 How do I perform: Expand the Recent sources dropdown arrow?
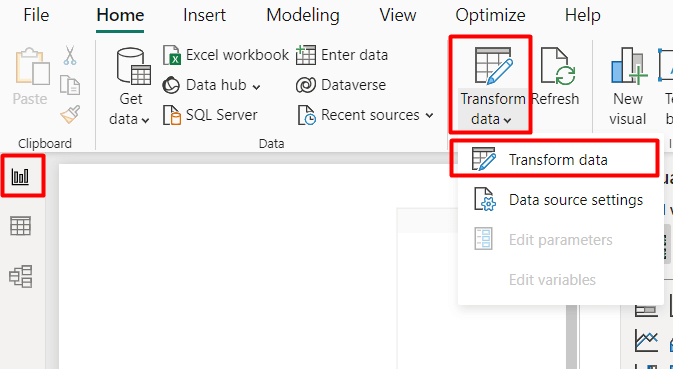[x=429, y=115]
